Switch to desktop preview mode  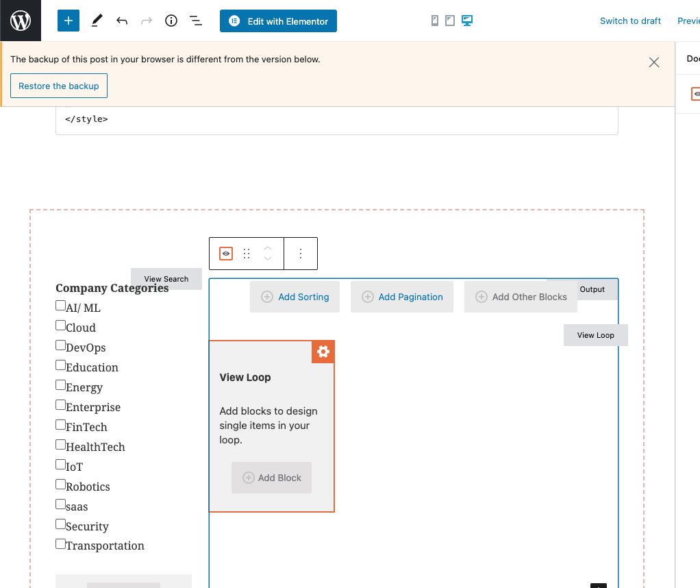[467, 21]
